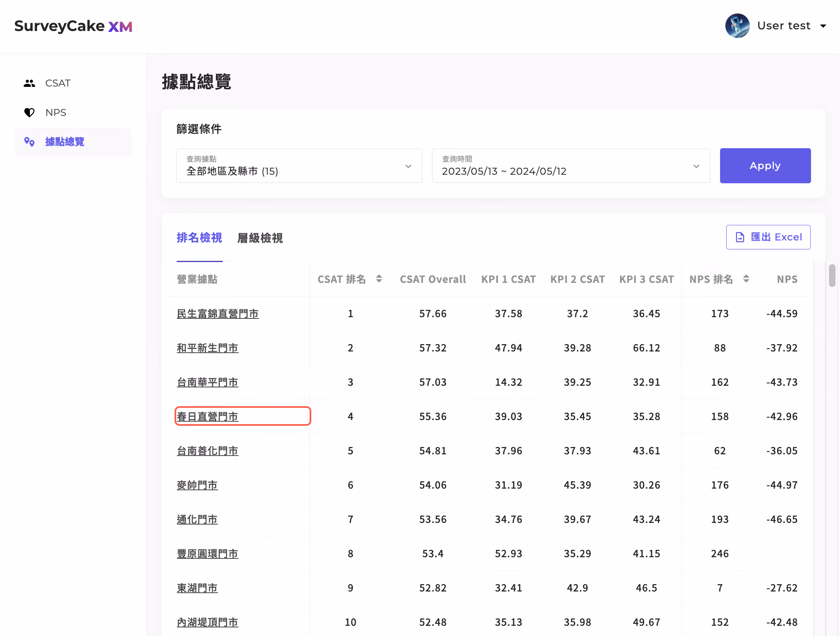Open the 通化門市 store link
Viewport: 840px width, 636px height.
pos(197,520)
